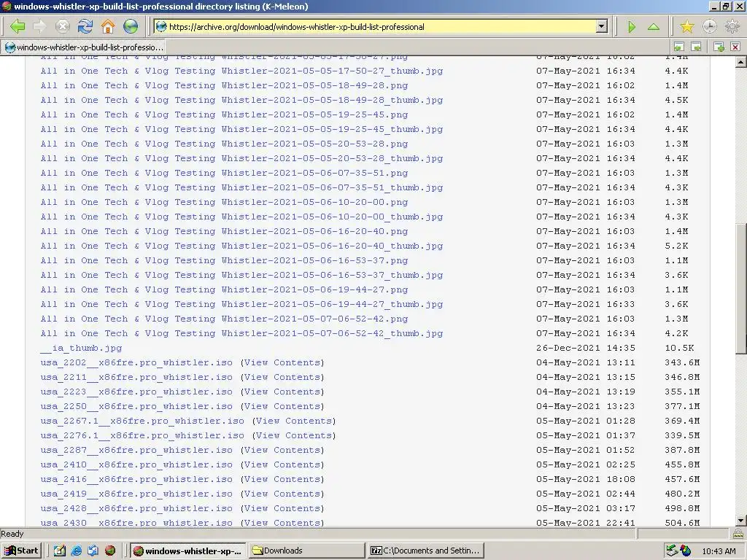Image resolution: width=747 pixels, height=560 pixels.
Task: Click the scrollbar down arrow
Action: [741, 521]
